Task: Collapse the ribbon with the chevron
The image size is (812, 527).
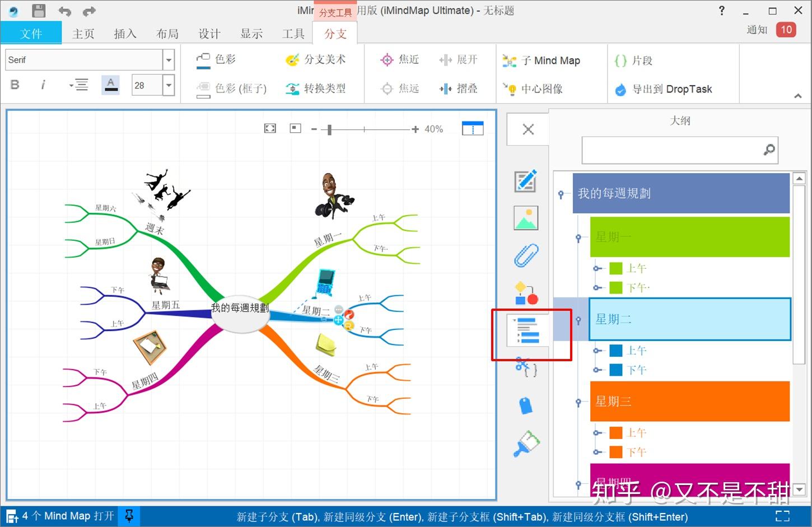Action: point(798,96)
